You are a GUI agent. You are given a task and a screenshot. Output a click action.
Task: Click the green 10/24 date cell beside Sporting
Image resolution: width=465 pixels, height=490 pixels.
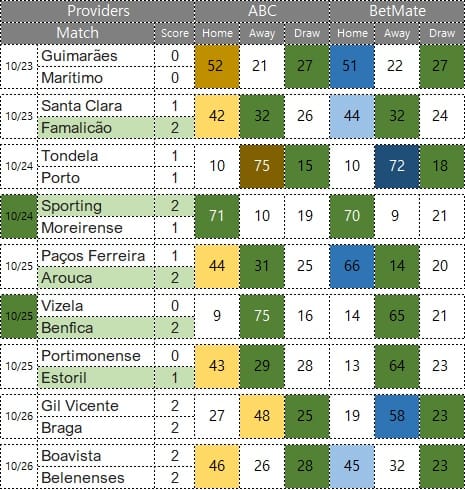pos(19,216)
